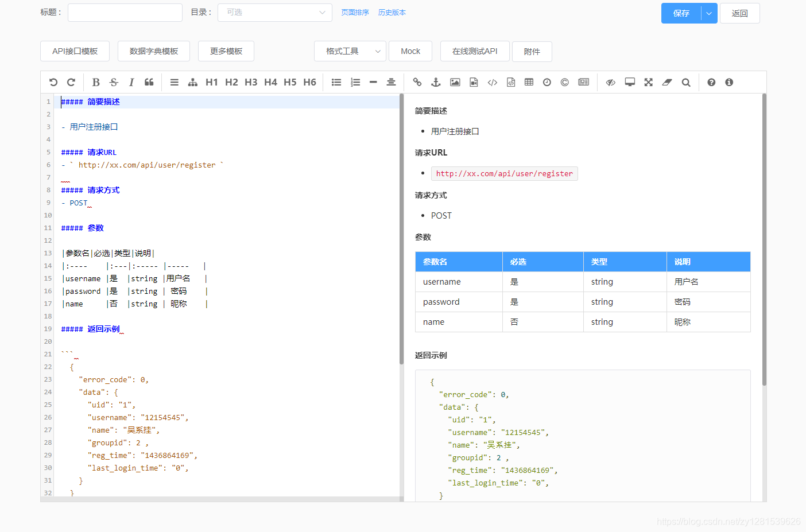
Task: Open the 目录 catalog dropdown
Action: tap(275, 13)
